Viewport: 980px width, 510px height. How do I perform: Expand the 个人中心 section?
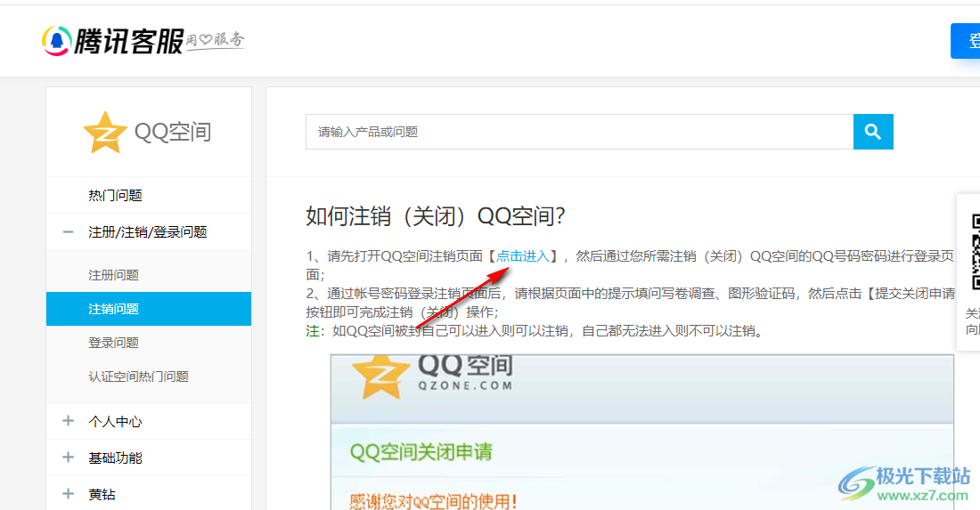[69, 421]
